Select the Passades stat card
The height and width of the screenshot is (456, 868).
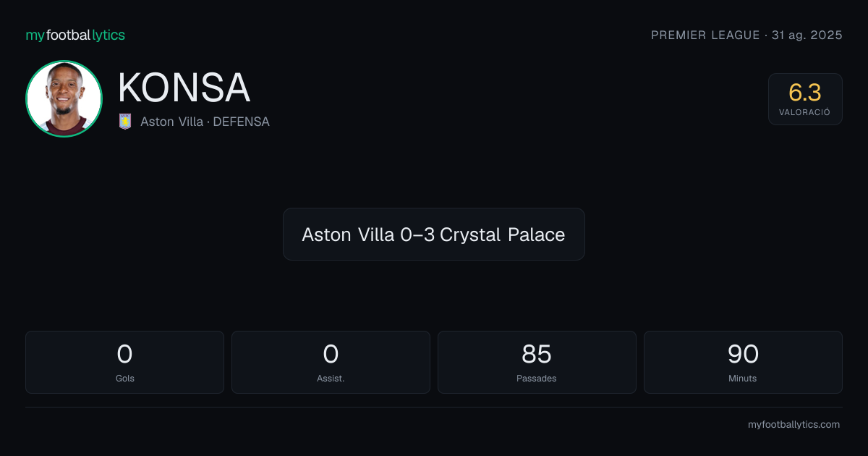[x=537, y=362]
